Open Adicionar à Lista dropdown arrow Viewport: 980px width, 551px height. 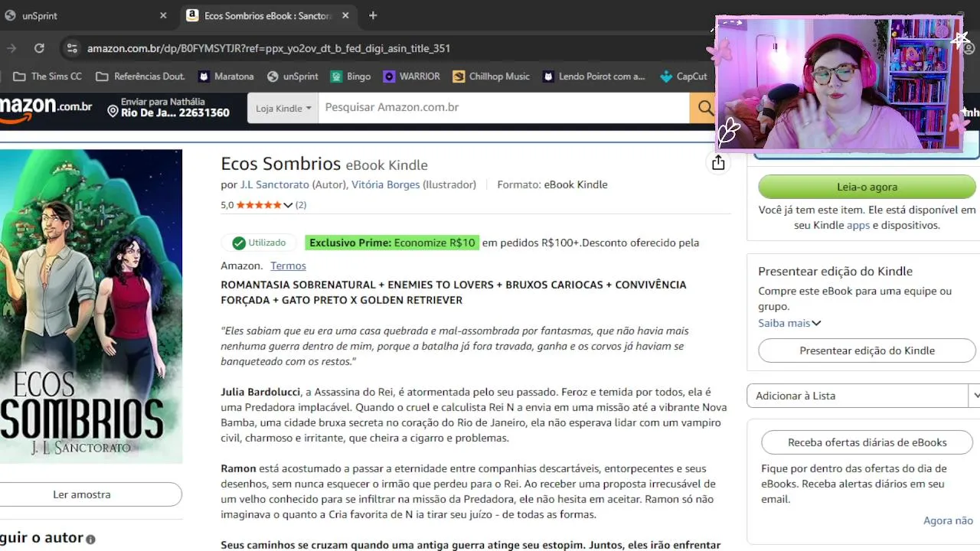tap(975, 396)
